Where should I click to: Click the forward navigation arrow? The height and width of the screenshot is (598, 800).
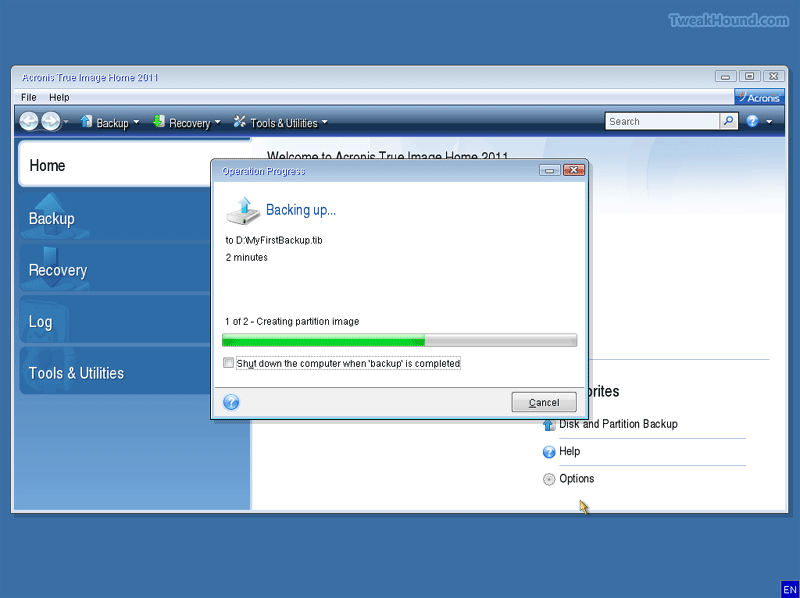pyautogui.click(x=51, y=121)
